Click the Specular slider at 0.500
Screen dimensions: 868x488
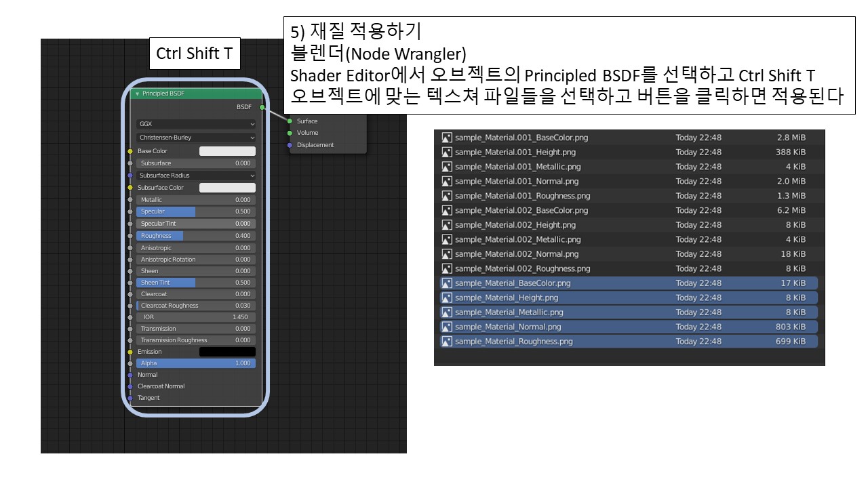[x=196, y=211]
